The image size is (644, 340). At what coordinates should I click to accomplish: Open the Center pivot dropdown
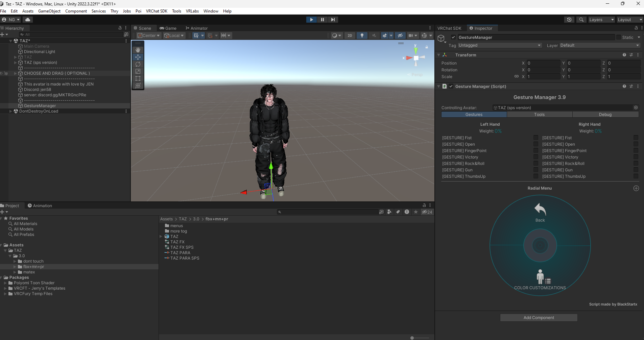[149, 35]
